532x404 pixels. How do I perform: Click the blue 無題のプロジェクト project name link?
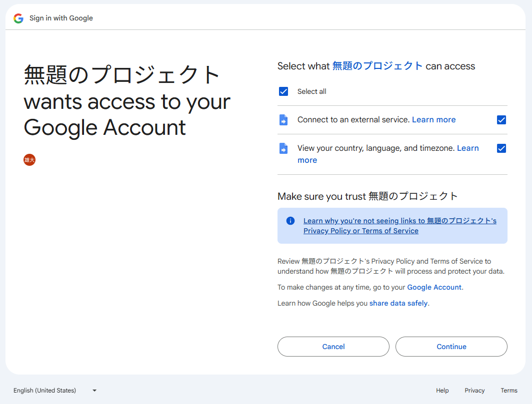(x=377, y=66)
